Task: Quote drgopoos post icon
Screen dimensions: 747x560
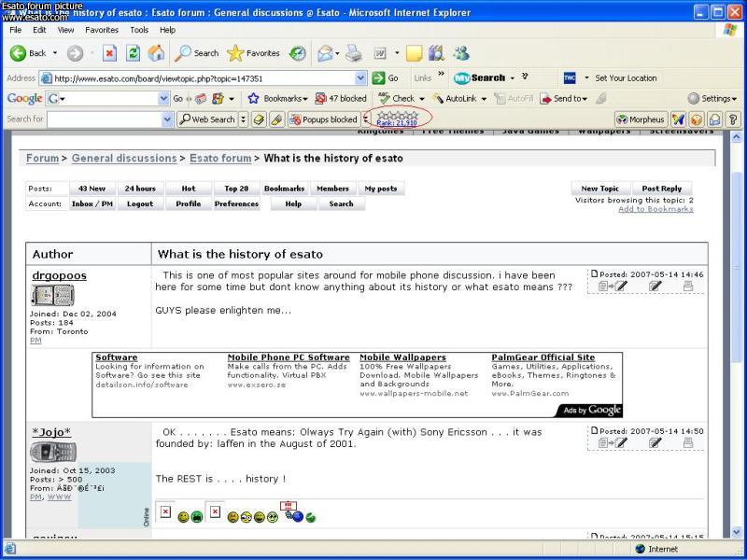Action: click(613, 286)
